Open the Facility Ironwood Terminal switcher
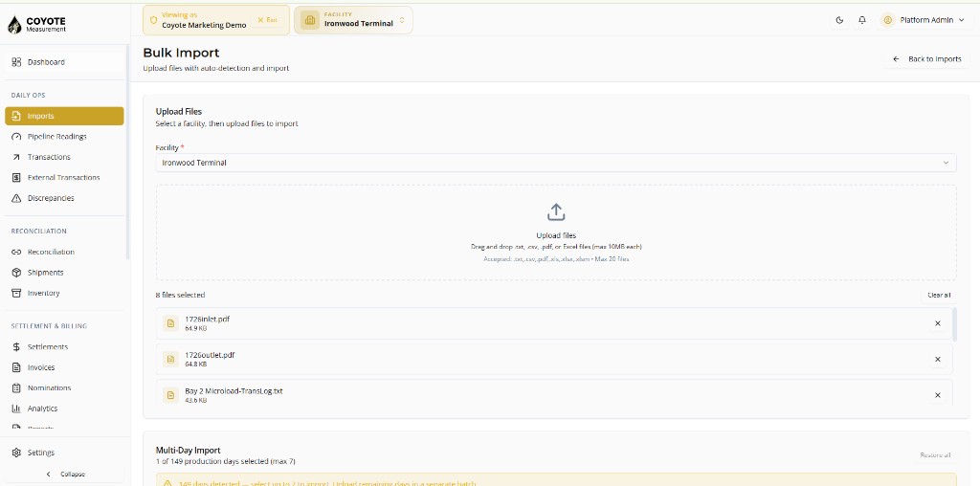Image resolution: width=980 pixels, height=486 pixels. pos(353,20)
